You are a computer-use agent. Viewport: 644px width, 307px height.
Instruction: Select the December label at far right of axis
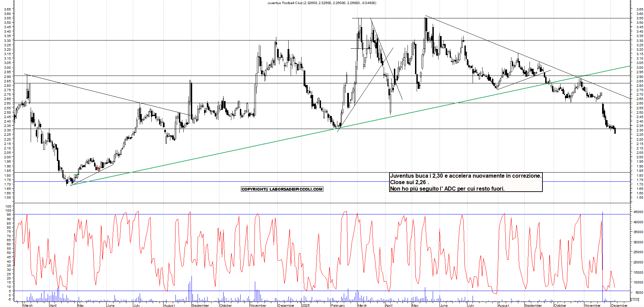pyautogui.click(x=619, y=305)
